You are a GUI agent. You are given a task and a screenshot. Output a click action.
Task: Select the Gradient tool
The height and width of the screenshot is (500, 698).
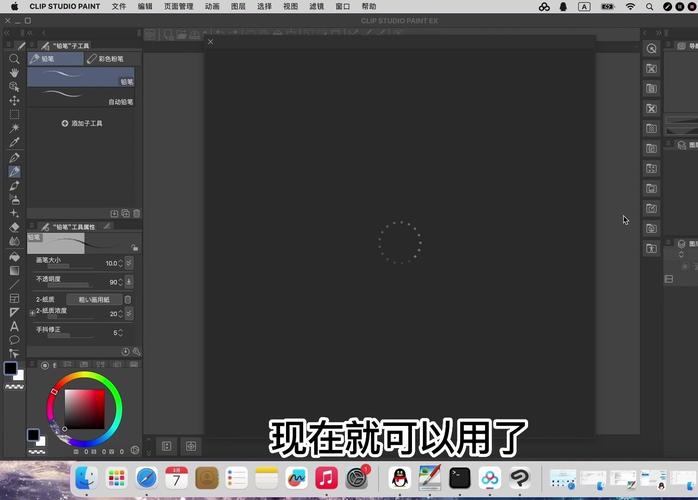[x=14, y=270]
